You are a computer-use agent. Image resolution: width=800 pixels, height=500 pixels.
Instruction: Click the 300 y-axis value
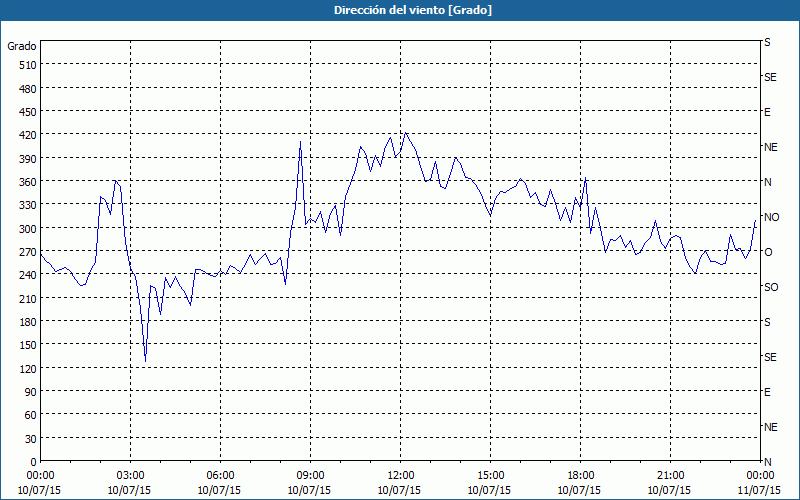[x=28, y=229]
